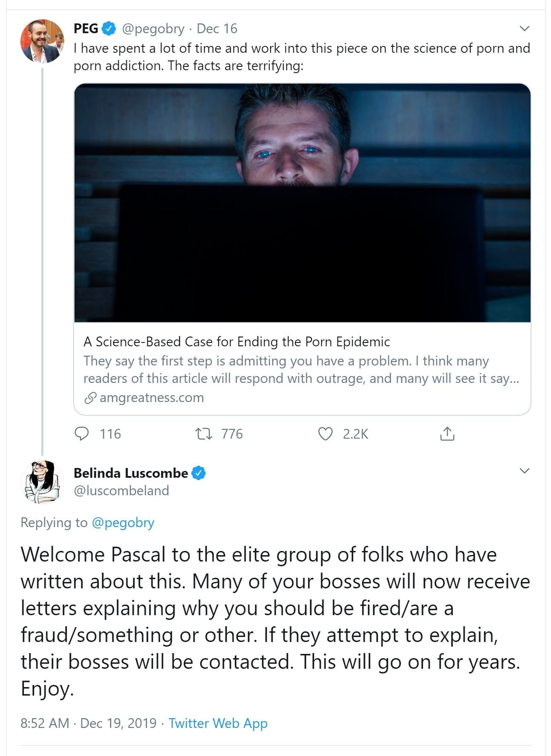
Task: Click the link chain icon beside amgreatness.com
Action: coord(90,398)
